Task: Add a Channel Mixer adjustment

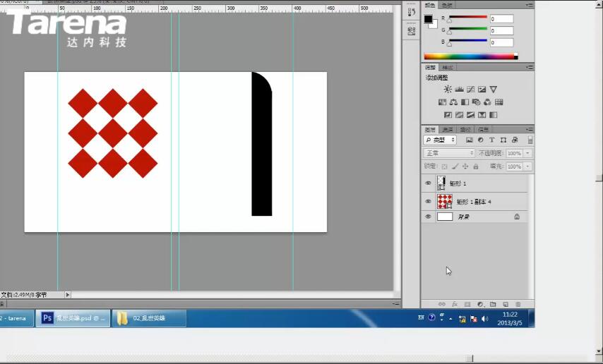Action: [487, 102]
